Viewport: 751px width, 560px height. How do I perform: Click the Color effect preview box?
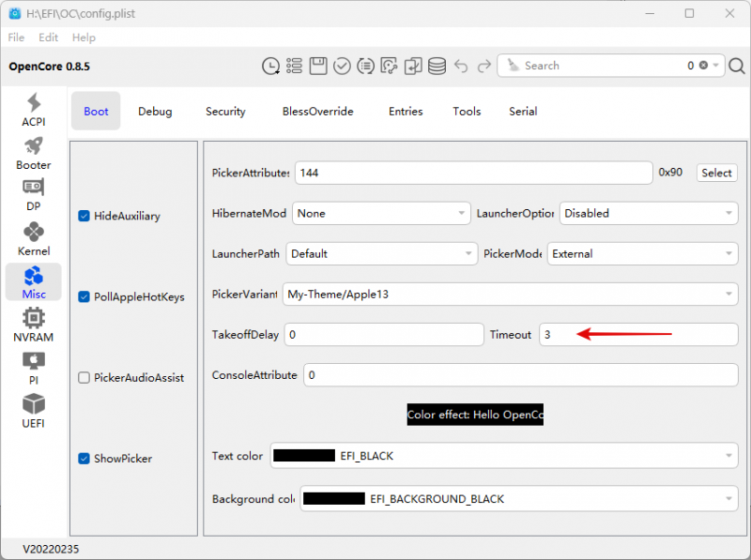tap(475, 415)
